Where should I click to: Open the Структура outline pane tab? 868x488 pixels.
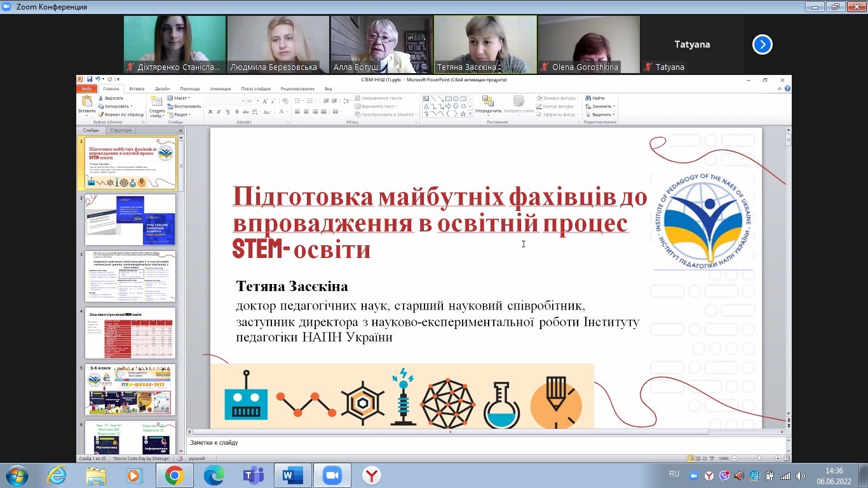(121, 130)
